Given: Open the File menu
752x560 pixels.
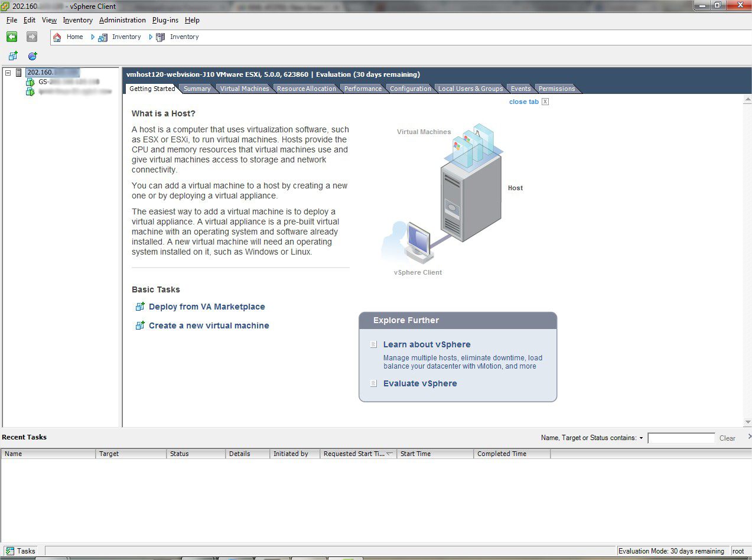Looking at the screenshot, I should click(12, 20).
